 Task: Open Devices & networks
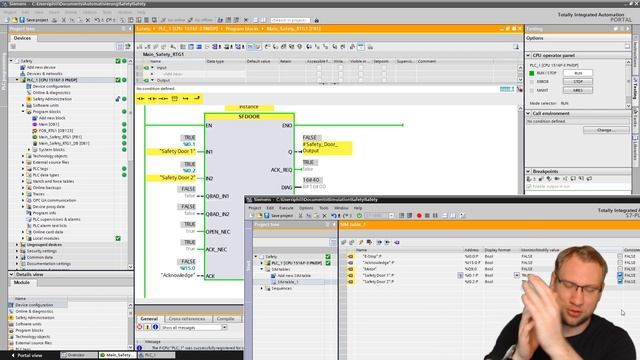point(44,73)
